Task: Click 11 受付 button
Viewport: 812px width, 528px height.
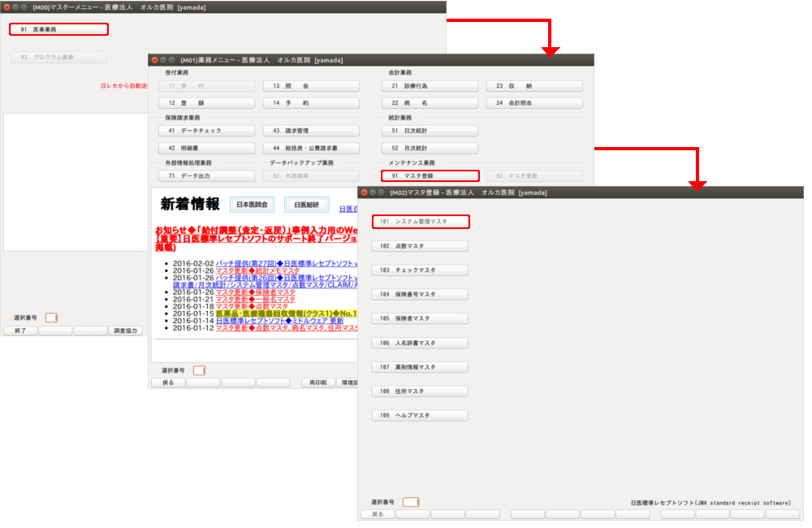Action: click(x=206, y=86)
